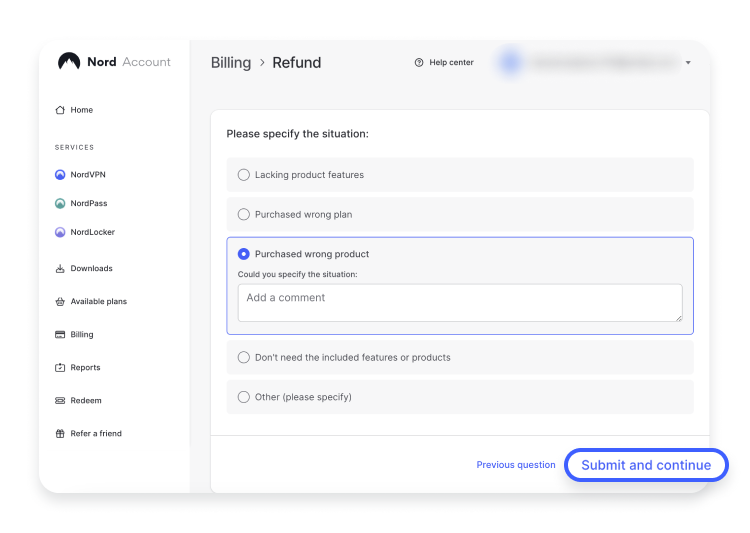
Task: Expand the user account dropdown arrow
Action: coord(688,63)
